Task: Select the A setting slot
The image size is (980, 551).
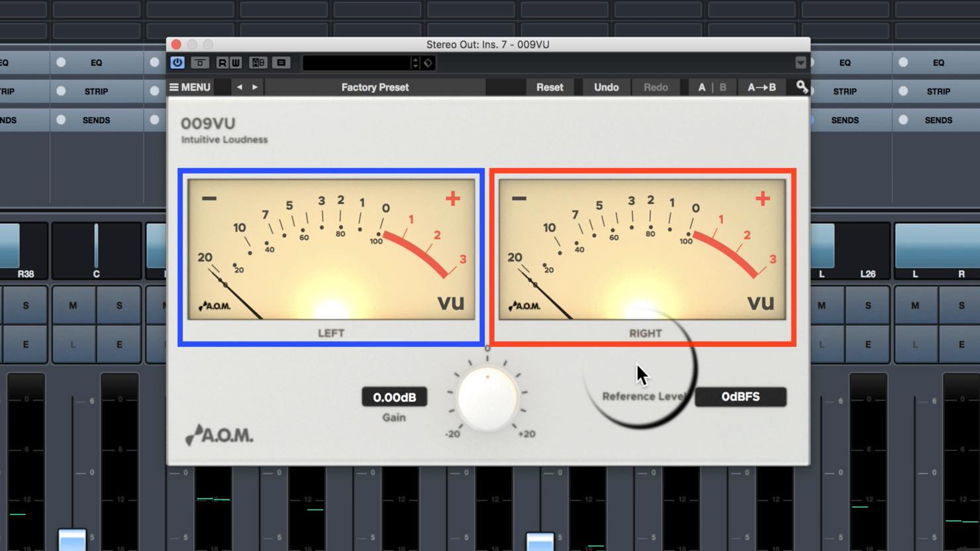Action: tap(702, 87)
